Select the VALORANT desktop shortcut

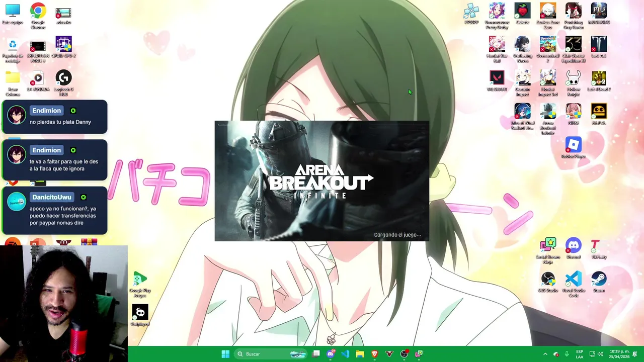497,81
